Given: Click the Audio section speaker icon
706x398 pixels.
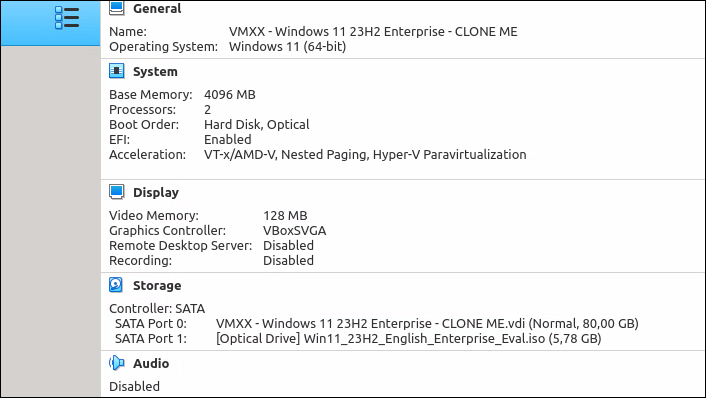Looking at the screenshot, I should point(117,363).
